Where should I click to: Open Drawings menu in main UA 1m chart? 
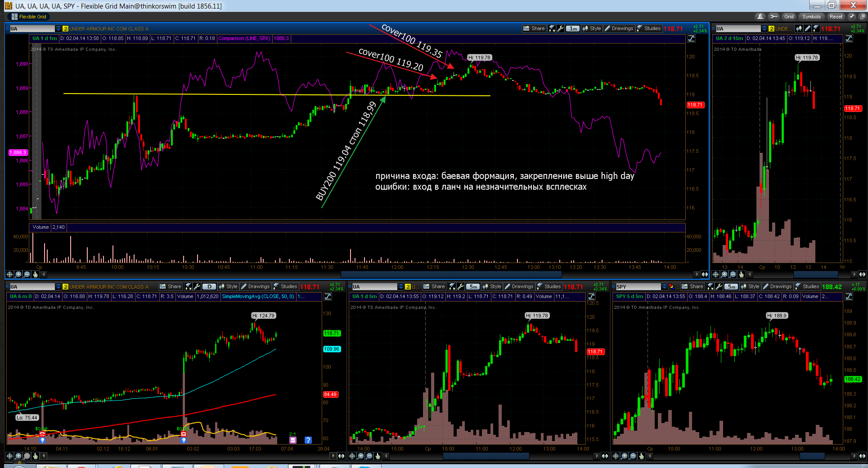(x=619, y=28)
